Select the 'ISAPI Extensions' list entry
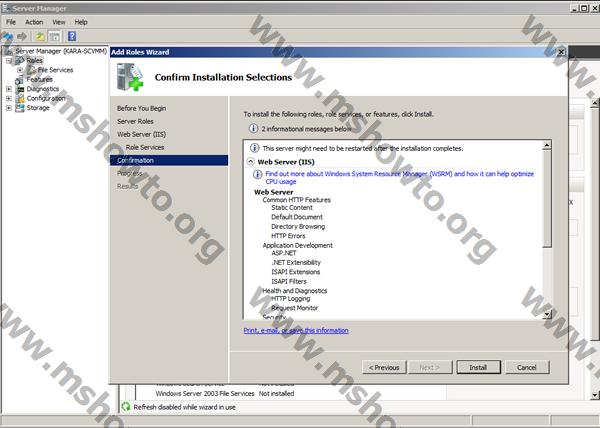The height and width of the screenshot is (428, 600). tap(296, 272)
